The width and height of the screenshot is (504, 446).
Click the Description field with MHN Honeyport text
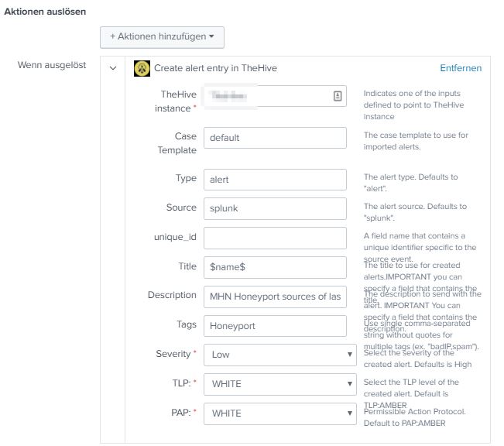(x=275, y=297)
